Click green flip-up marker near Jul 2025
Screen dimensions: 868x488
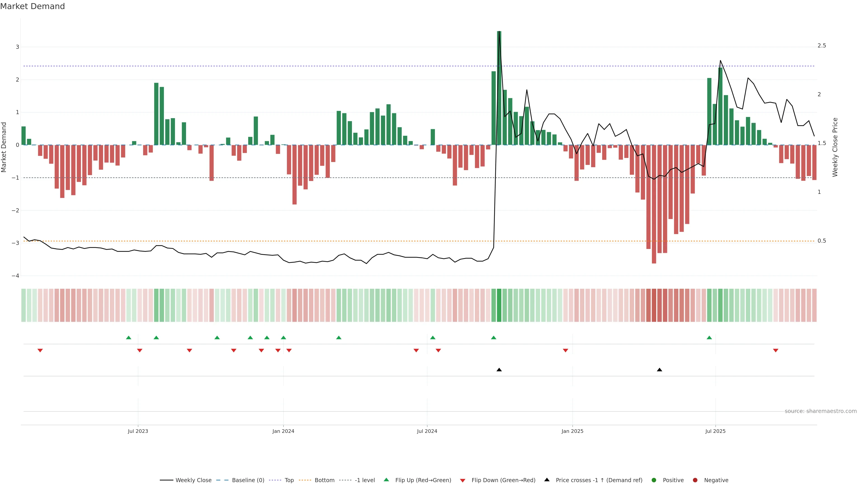[x=709, y=338]
